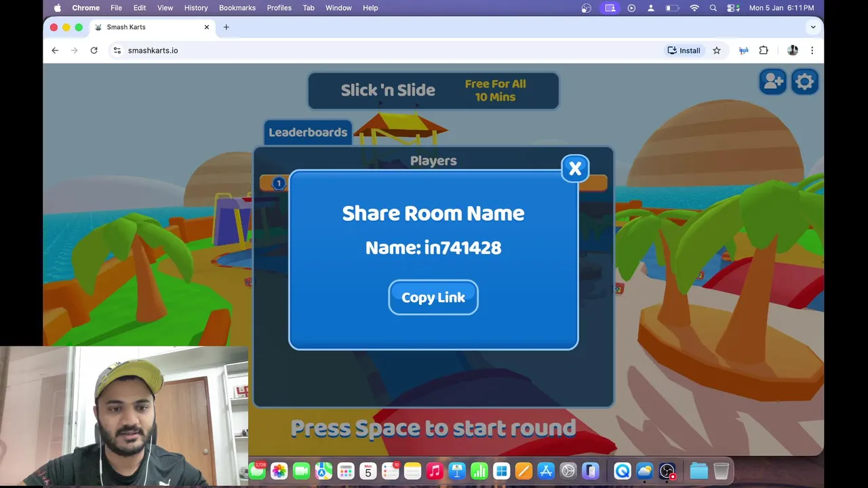
Task: View site information icon in address bar
Action: [x=117, y=50]
